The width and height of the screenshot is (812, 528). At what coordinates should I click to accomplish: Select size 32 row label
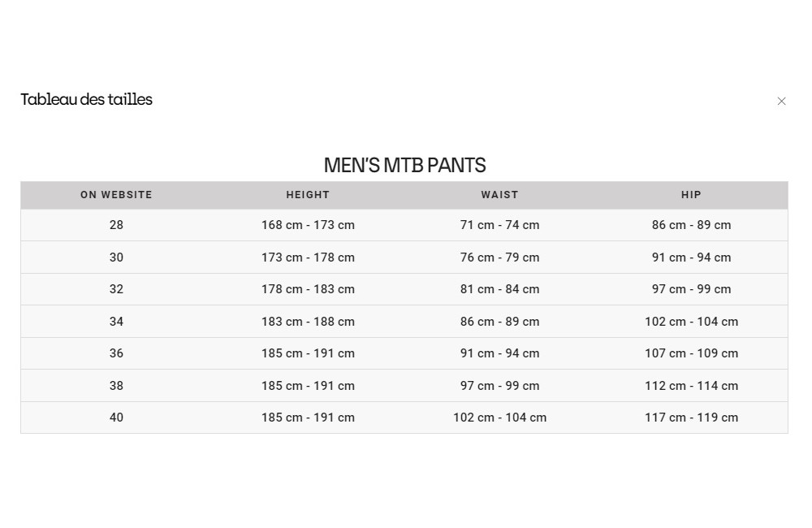(x=116, y=289)
